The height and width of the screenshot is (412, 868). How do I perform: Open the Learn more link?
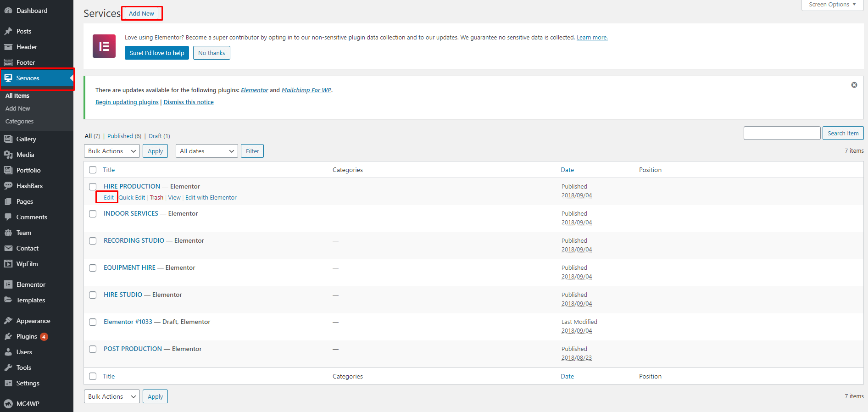(x=592, y=38)
